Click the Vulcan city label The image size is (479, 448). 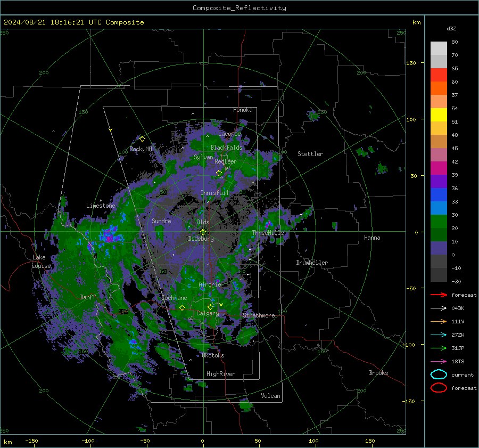270,396
